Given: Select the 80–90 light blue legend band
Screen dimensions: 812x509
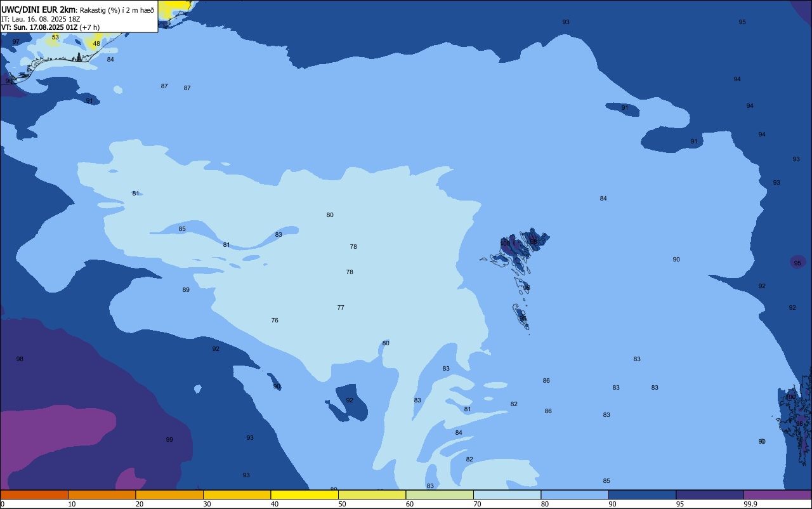Looking at the screenshot, I should click(x=575, y=494).
